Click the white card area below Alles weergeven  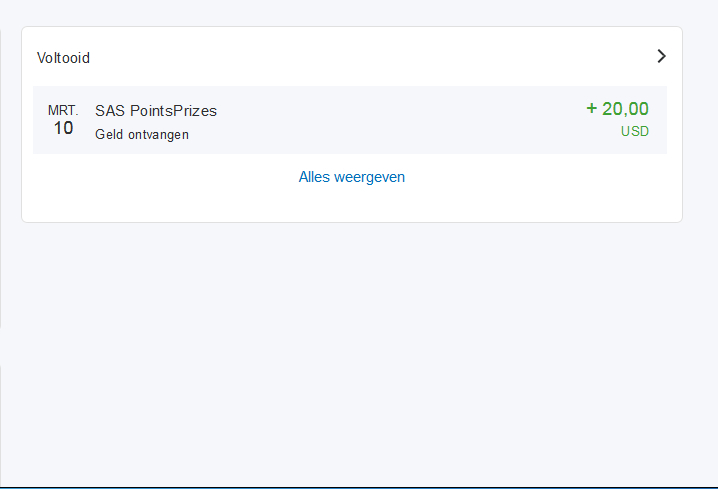coord(352,206)
